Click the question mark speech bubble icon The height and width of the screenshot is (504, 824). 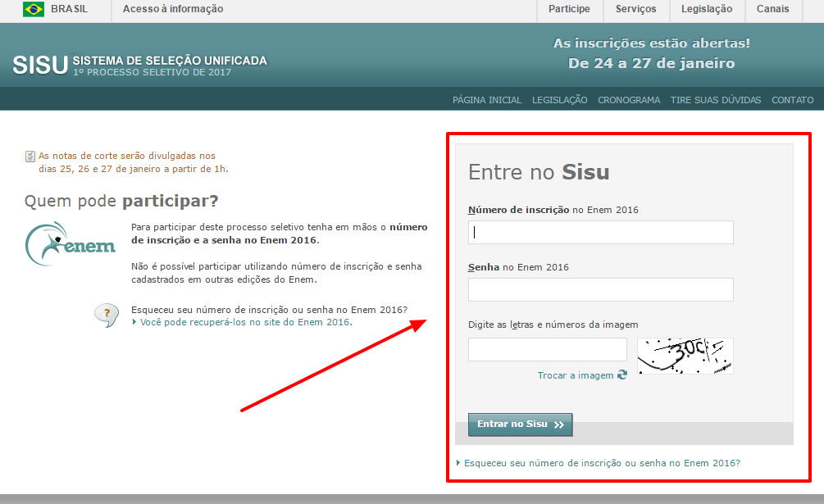(106, 315)
